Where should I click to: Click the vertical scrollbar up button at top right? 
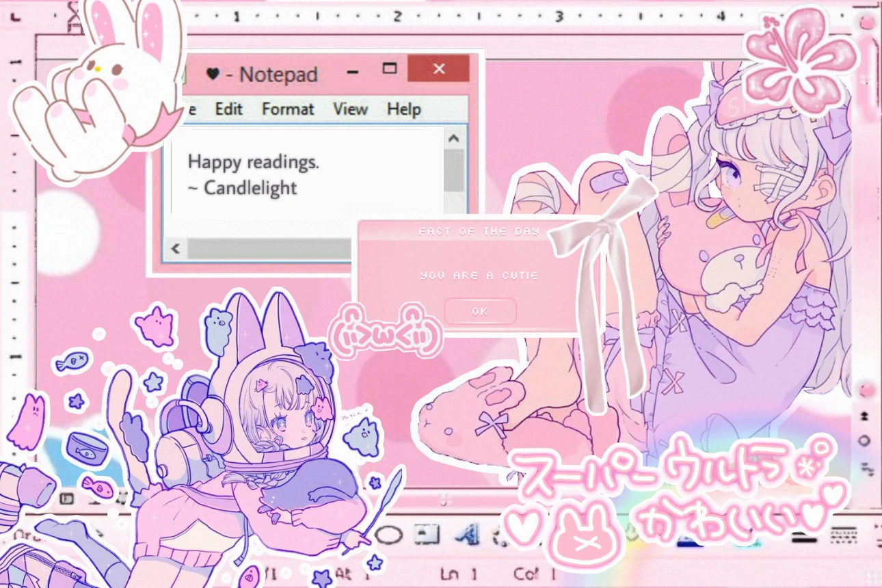click(x=867, y=23)
